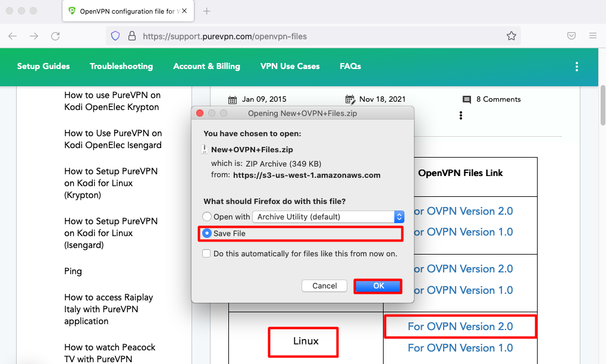The width and height of the screenshot is (606, 364).
Task: Open How to watch Peacock TV article
Action: point(110,353)
